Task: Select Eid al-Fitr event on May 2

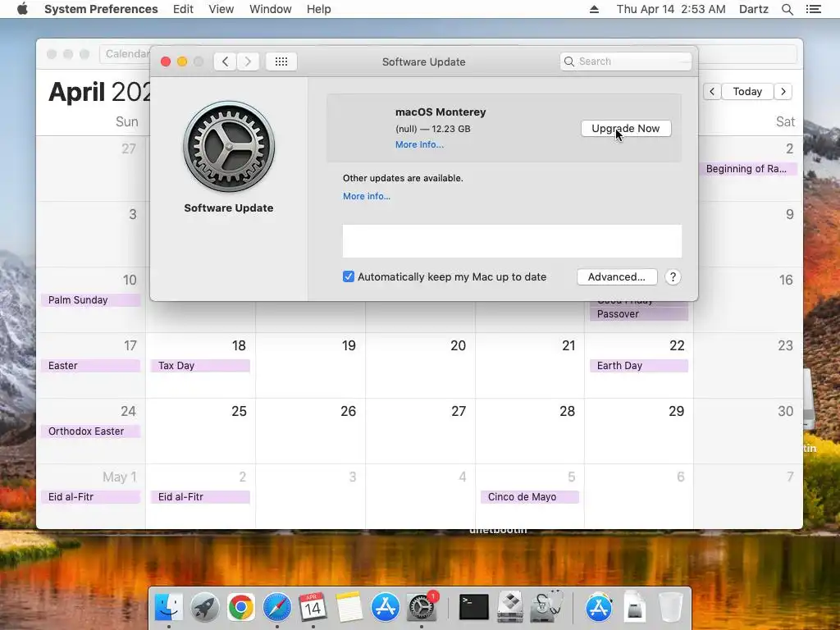Action: coord(200,497)
